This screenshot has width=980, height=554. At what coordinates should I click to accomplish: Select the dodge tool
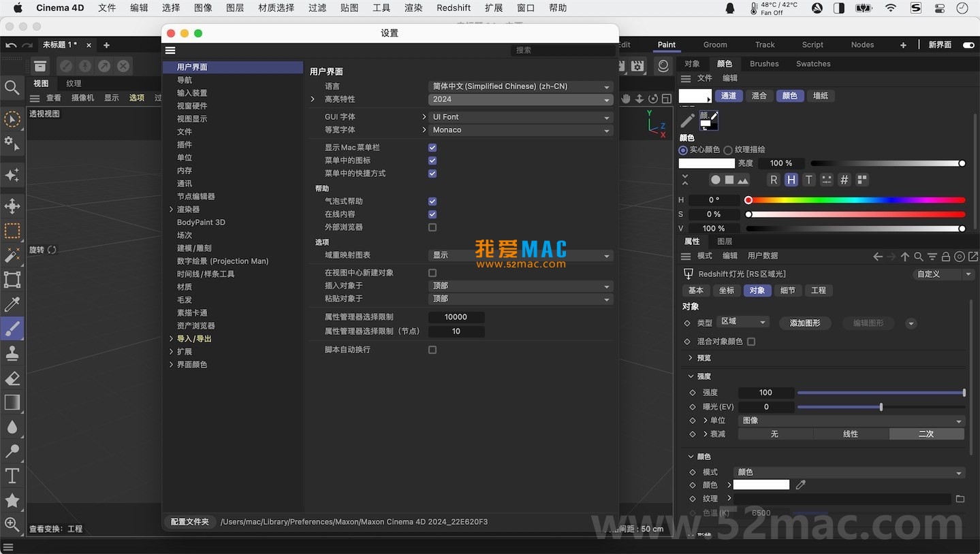coord(12,451)
